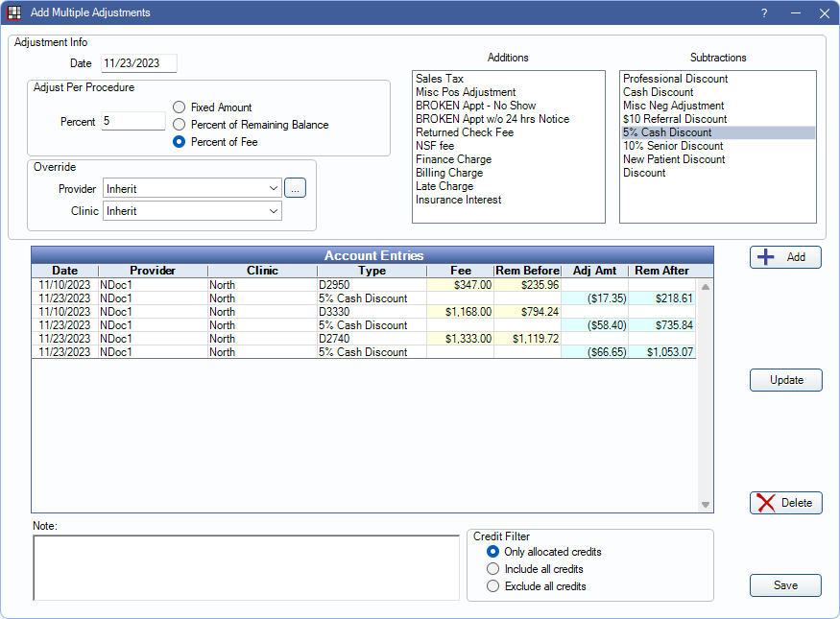Click the app icon in title bar

pyautogui.click(x=14, y=13)
